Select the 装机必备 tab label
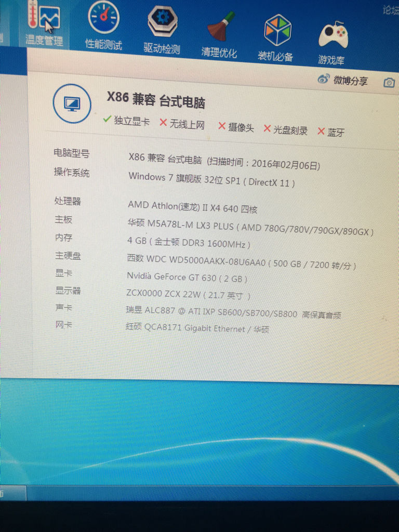 (x=275, y=56)
